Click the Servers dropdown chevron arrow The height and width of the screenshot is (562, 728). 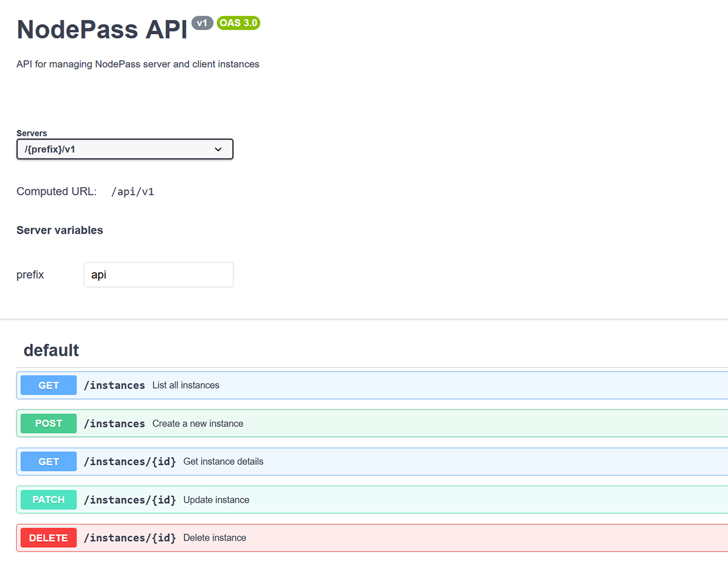[218, 149]
